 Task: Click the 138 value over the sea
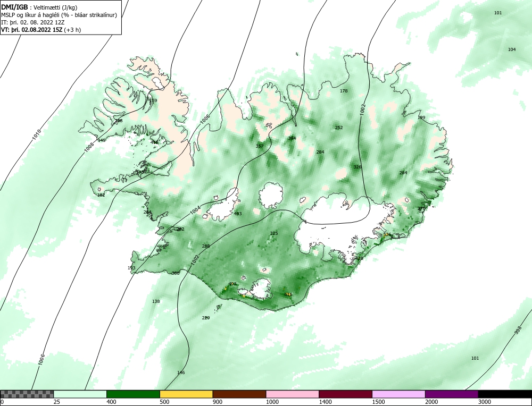(156, 301)
